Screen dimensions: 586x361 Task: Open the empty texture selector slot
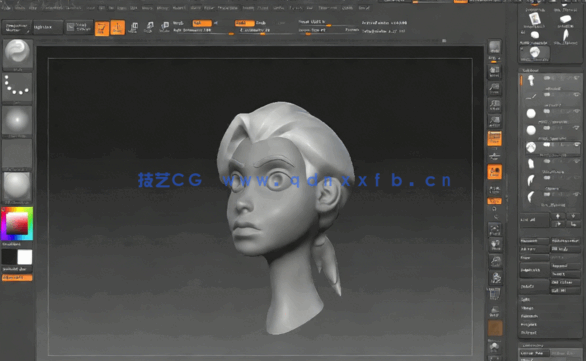pos(17,154)
